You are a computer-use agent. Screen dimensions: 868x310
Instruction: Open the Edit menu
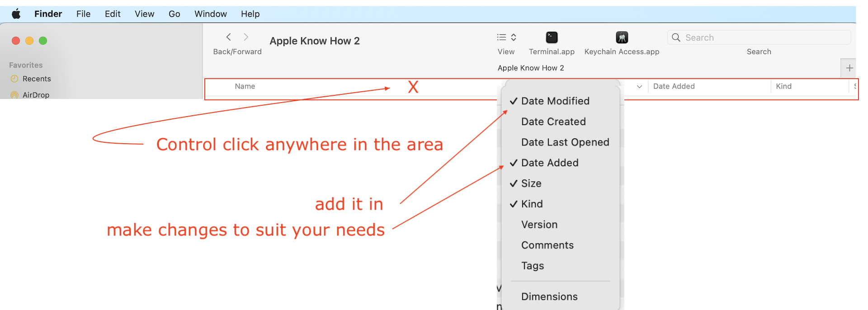pos(113,14)
